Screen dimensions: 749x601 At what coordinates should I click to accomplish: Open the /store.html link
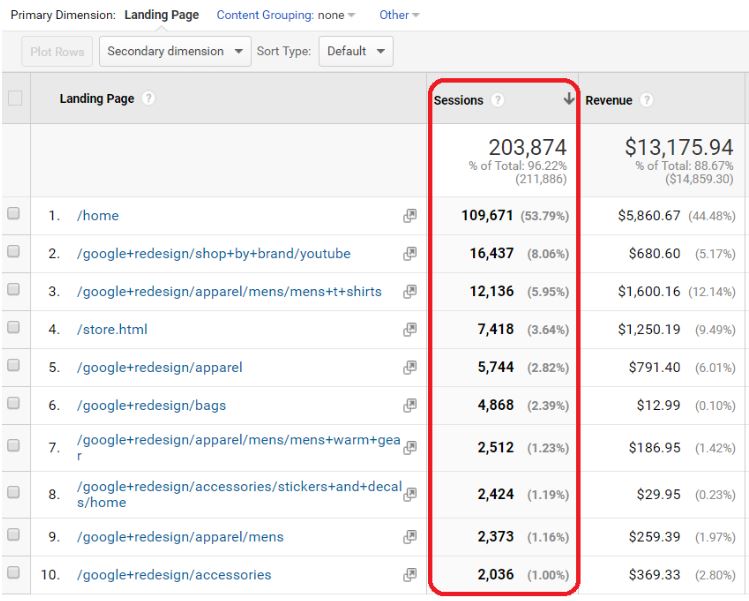(x=112, y=329)
